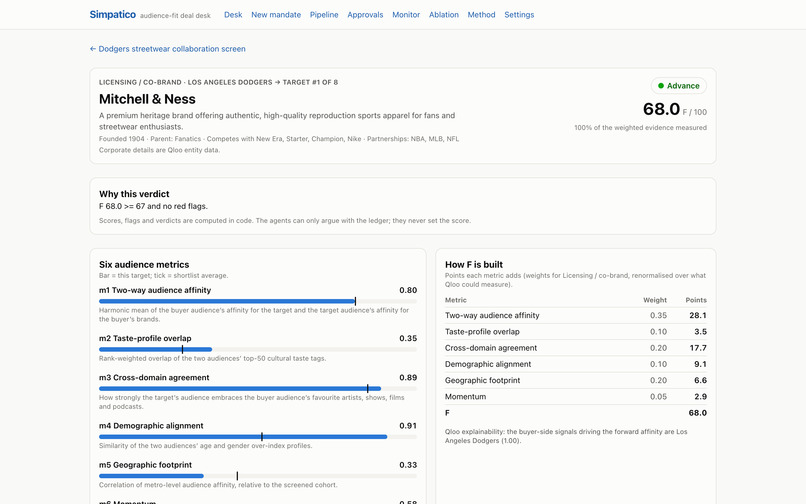This screenshot has width=806, height=504.
Task: Click the text F 68.0 >= 67 and no red flags
Action: (x=153, y=206)
